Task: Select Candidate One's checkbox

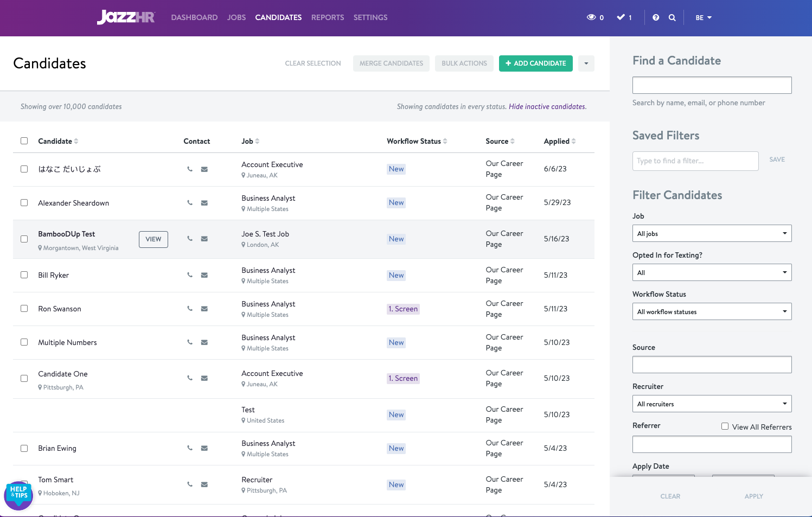Action: point(24,378)
